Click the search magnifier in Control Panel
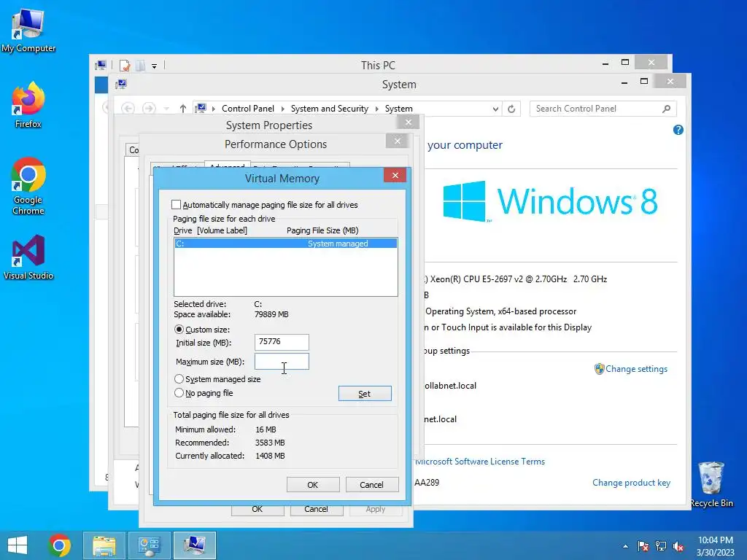This screenshot has height=560, width=747. (667, 109)
